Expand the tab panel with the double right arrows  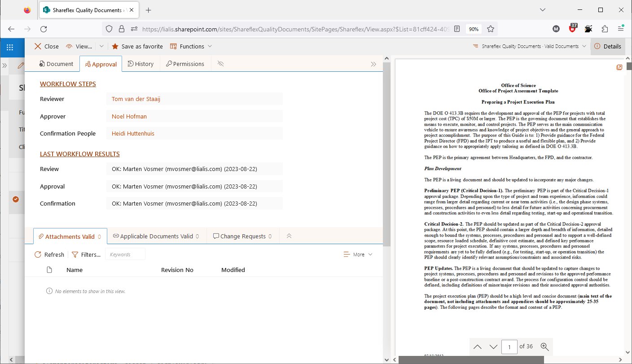point(373,64)
